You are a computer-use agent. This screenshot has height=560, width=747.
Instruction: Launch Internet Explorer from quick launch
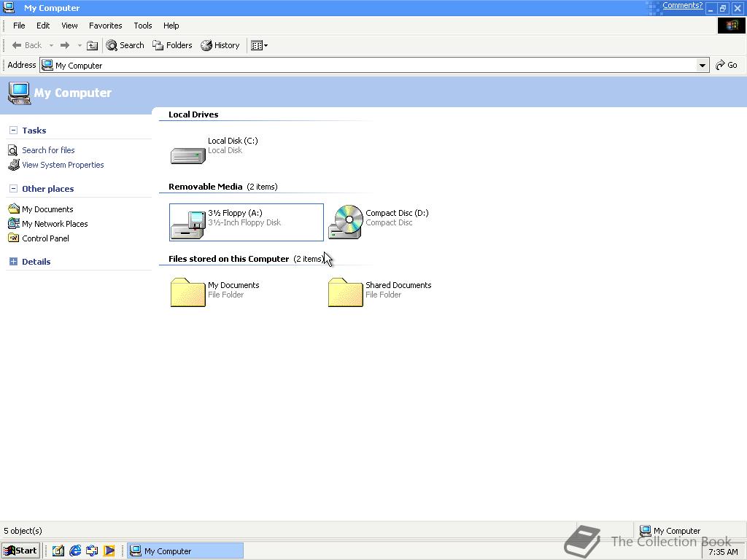pos(75,551)
